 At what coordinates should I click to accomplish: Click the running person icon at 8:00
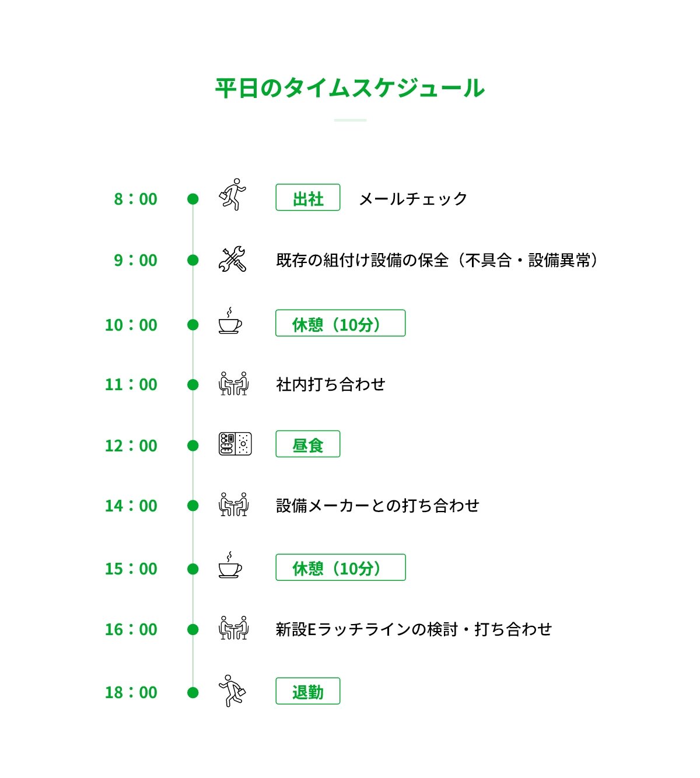pyautogui.click(x=232, y=194)
